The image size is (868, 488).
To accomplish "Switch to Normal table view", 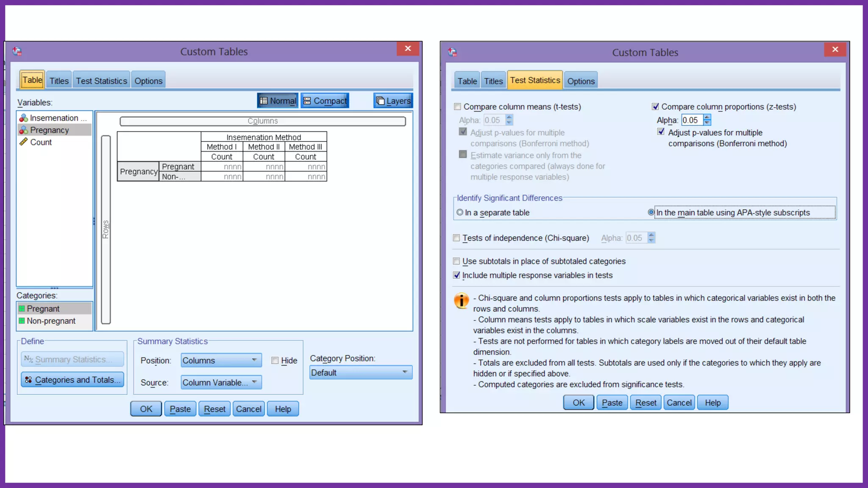I will (x=278, y=101).
